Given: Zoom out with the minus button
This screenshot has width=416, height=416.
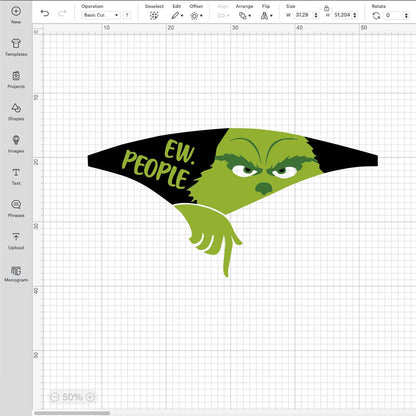Looking at the screenshot, I should click(x=54, y=397).
